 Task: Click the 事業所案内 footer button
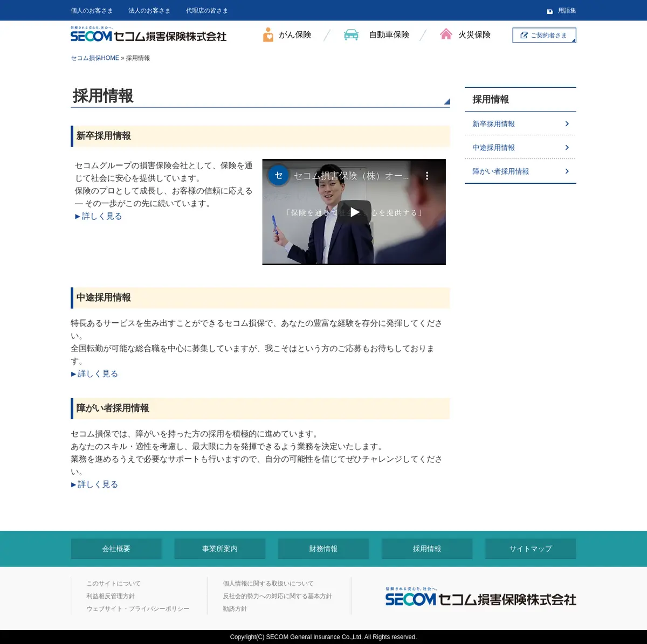point(220,549)
